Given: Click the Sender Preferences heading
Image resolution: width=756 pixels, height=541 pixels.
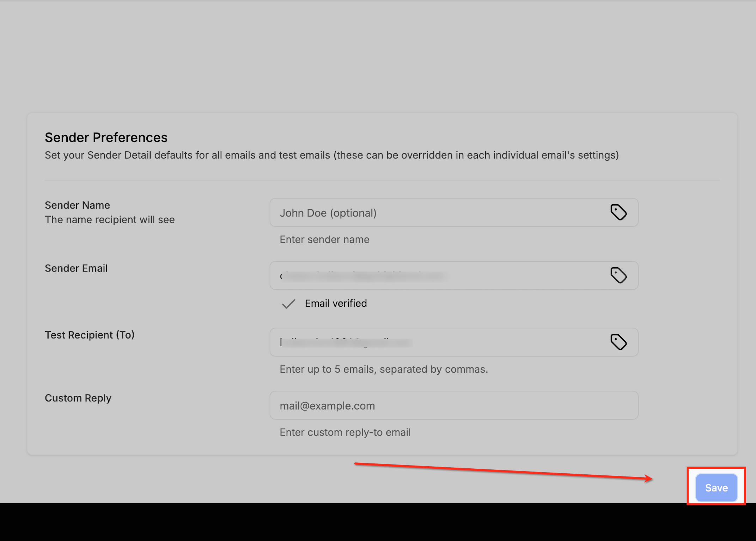Looking at the screenshot, I should 106,138.
